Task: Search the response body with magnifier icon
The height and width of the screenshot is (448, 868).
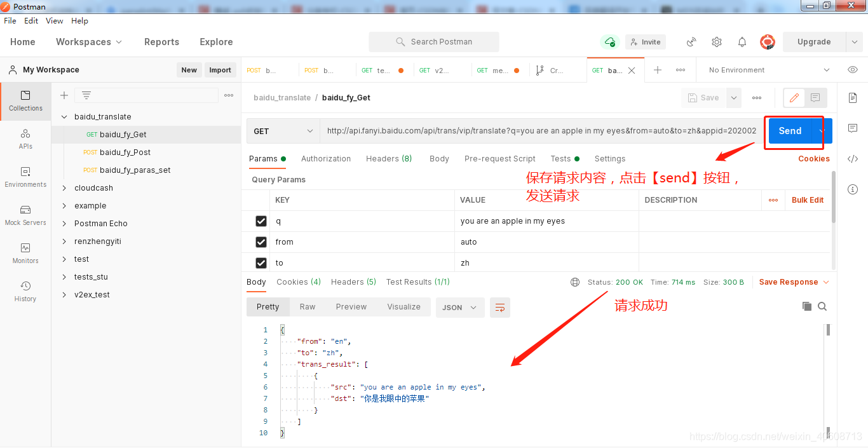Action: (822, 306)
